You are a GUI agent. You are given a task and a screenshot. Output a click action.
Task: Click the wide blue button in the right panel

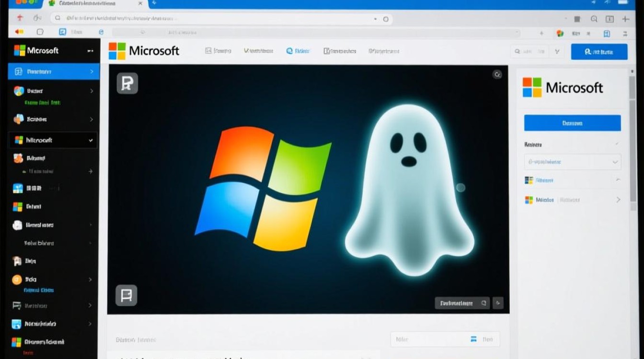point(572,123)
